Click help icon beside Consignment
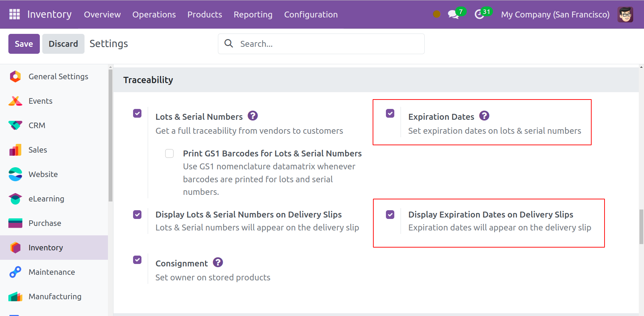This screenshot has width=644, height=316. pos(218,263)
